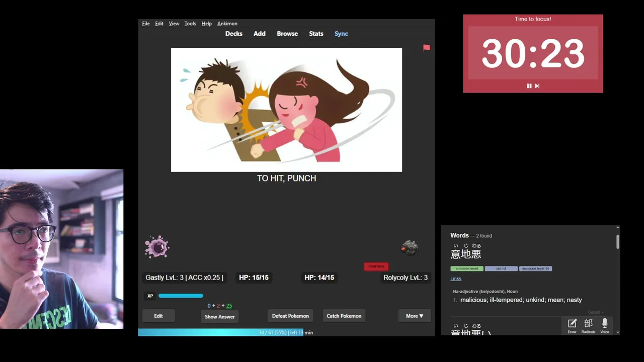Click the 30:23 timer display
The height and width of the screenshot is (362, 644).
[533, 53]
